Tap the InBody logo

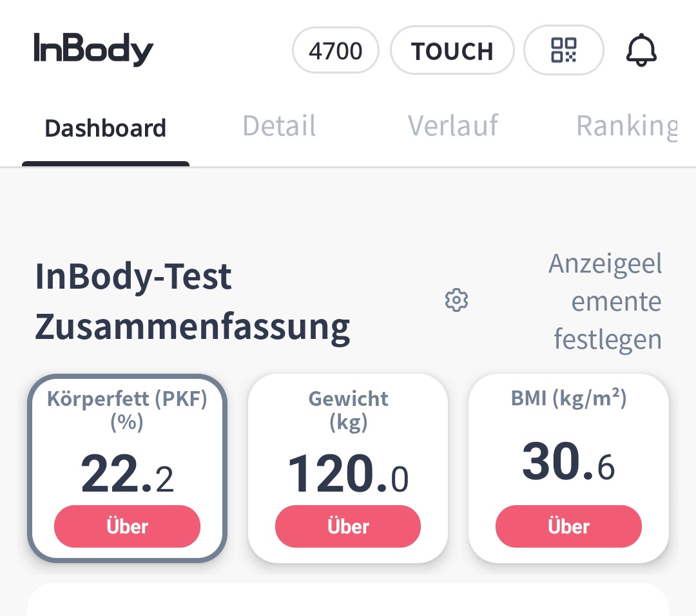point(93,50)
